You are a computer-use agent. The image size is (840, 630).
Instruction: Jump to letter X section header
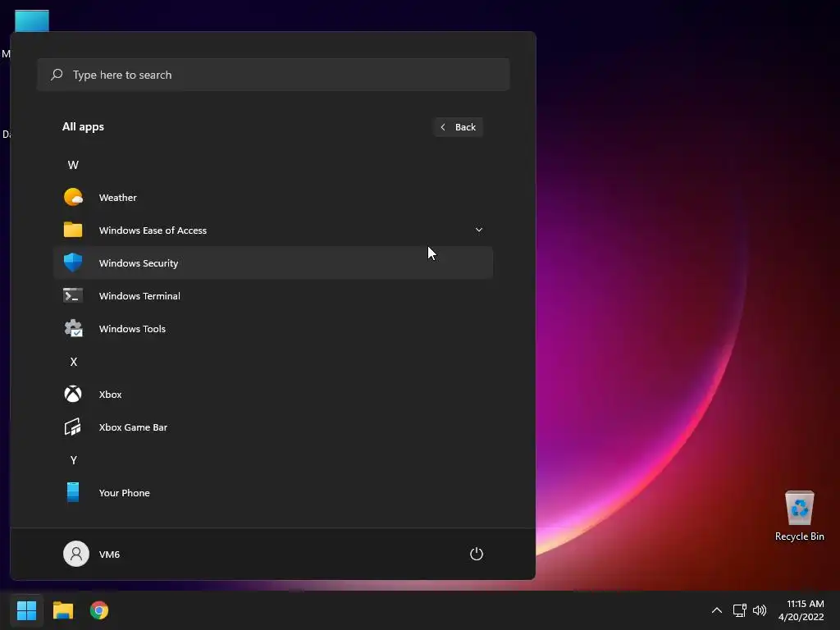click(x=73, y=362)
